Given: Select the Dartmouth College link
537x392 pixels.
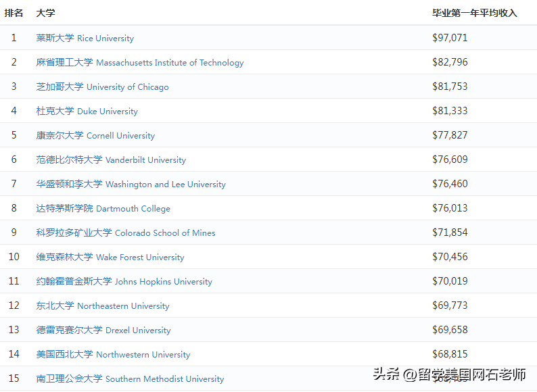Looking at the screenshot, I should [103, 209].
